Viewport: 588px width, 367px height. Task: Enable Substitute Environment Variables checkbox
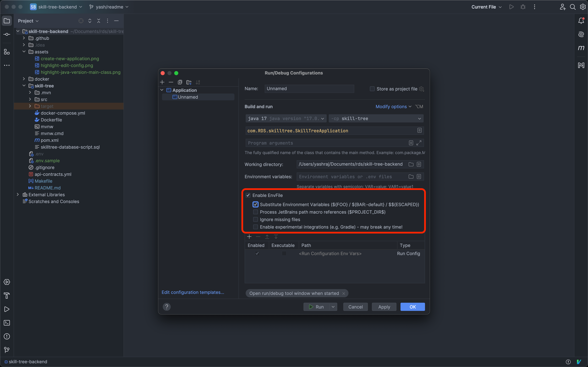point(256,204)
